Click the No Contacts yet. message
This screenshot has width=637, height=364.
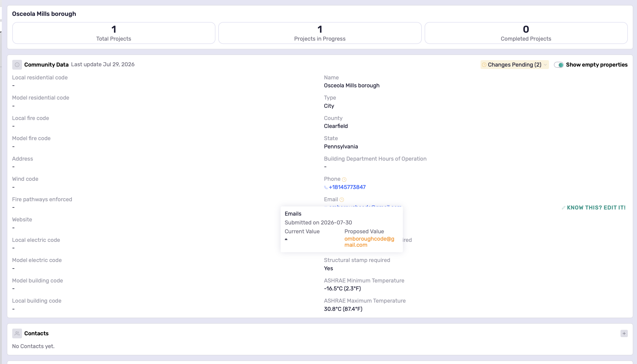[33, 346]
